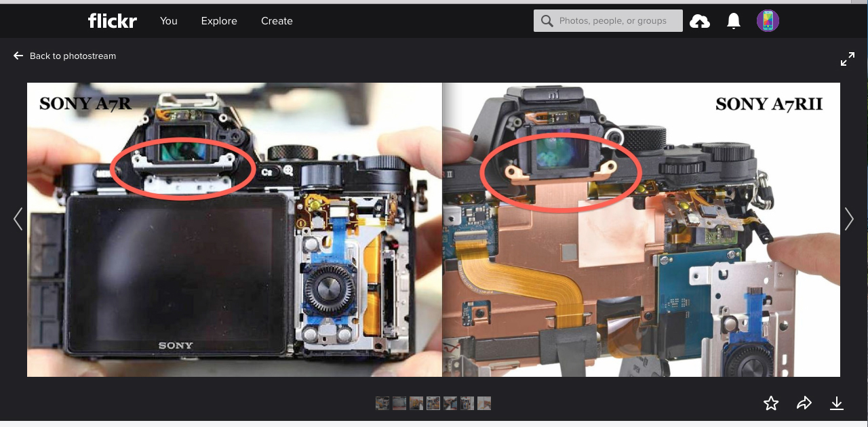Select the first filmstrip thumbnail

coord(382,403)
